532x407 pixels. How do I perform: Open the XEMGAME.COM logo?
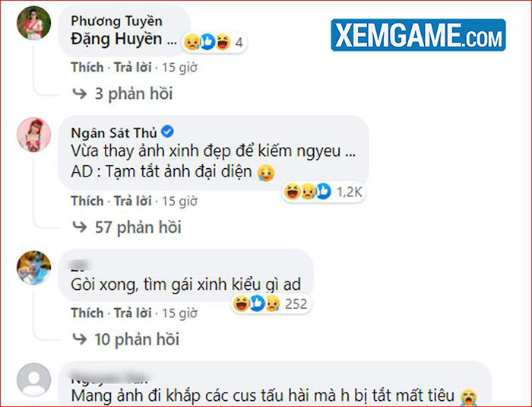(418, 35)
